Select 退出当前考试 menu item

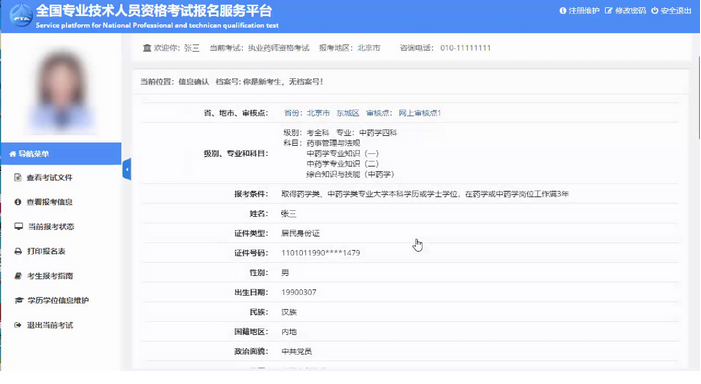coord(50,325)
